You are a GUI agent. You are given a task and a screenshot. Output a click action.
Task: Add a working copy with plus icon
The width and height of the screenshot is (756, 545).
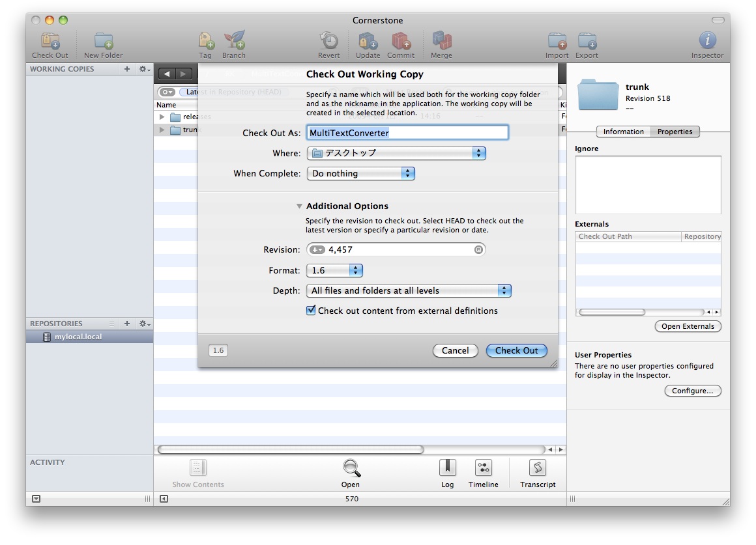(127, 69)
